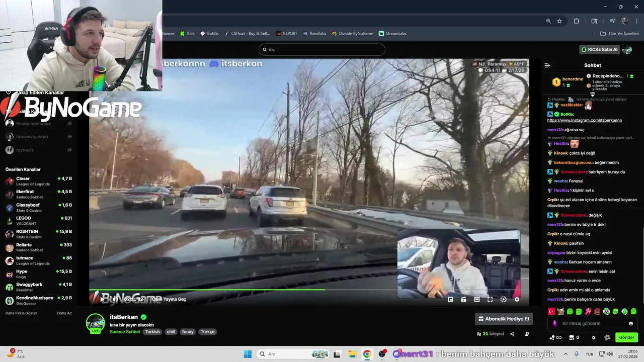The image size is (644, 362).
Task: Open the İtemSatış bookmark
Action: click(314, 34)
